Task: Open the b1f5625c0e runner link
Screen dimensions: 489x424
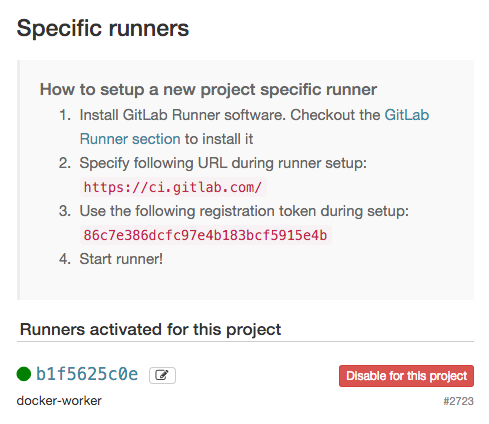Action: [x=87, y=374]
